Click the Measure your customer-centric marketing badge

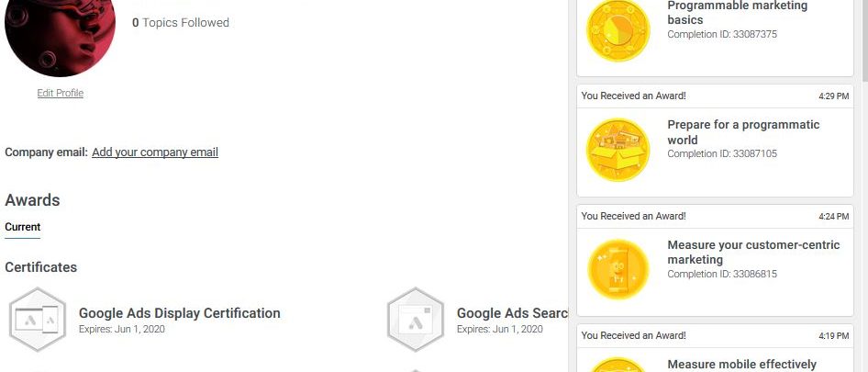pos(618,269)
